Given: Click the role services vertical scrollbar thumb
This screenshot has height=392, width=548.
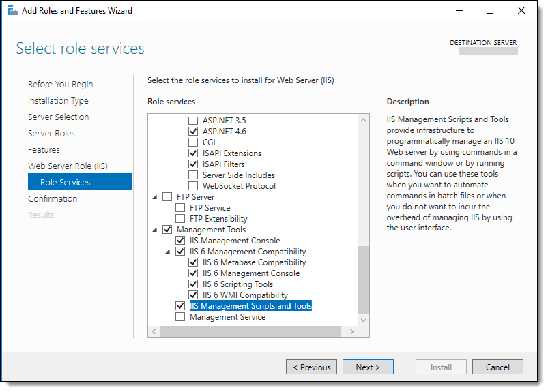Looking at the screenshot, I should coord(364,280).
